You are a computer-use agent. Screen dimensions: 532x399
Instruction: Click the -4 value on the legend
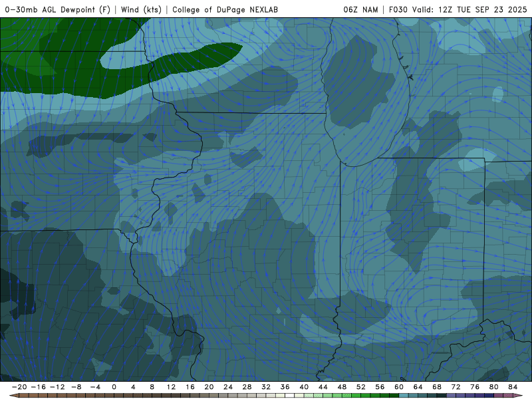click(95, 387)
